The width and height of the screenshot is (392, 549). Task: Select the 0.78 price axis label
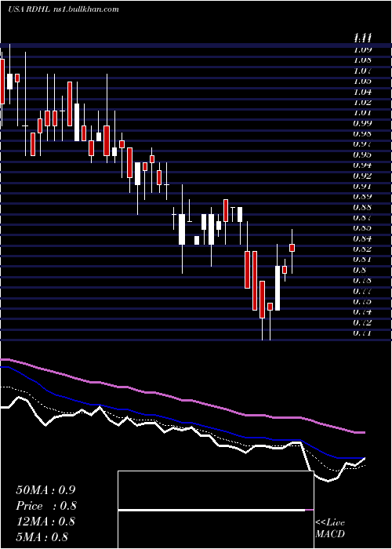(362, 281)
